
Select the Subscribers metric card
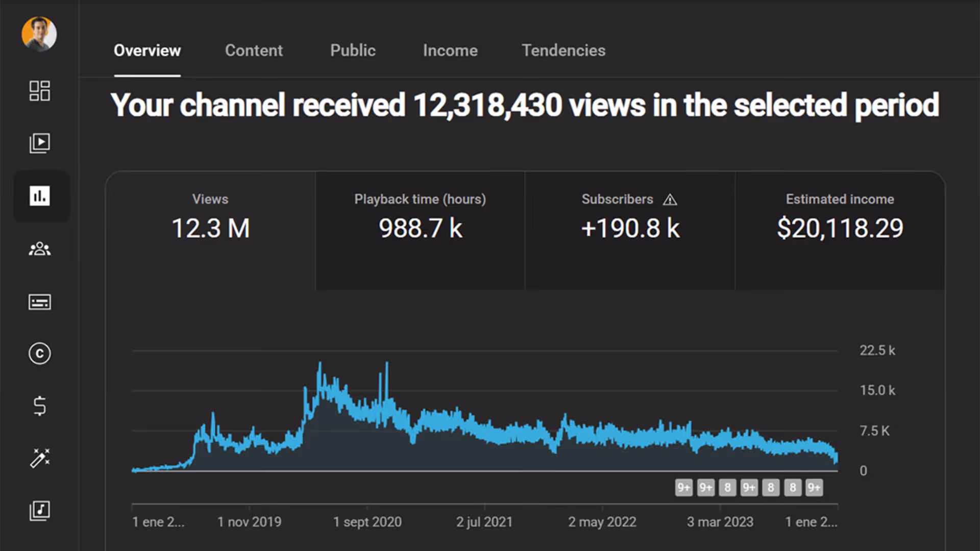629,230
